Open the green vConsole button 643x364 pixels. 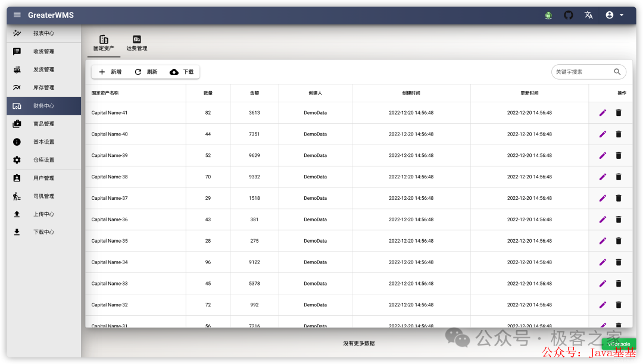(x=619, y=344)
